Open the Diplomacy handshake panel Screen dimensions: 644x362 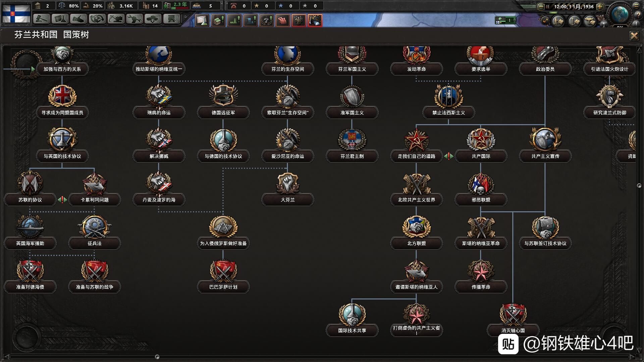click(x=79, y=19)
